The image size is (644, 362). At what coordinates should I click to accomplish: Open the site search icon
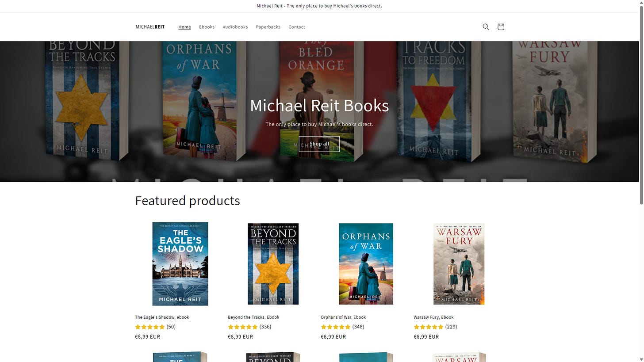(486, 27)
